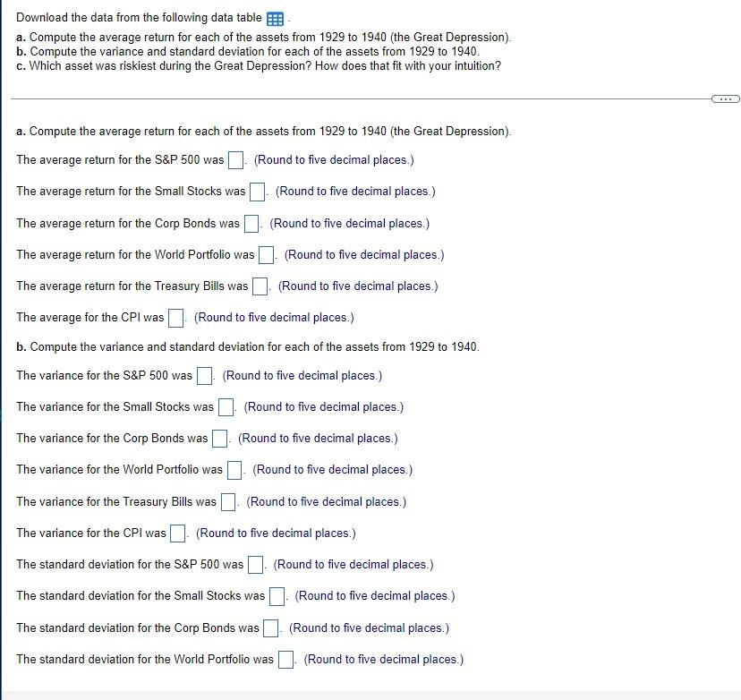Click the Corp Bonds average return answer box
Viewport: 741px width, 700px height.
pos(250,223)
